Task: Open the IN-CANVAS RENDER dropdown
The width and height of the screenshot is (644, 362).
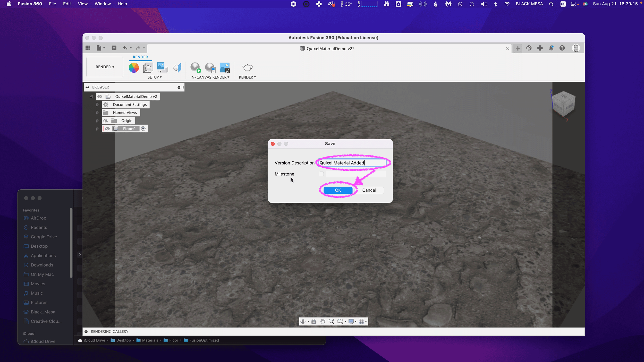Action: (210, 77)
